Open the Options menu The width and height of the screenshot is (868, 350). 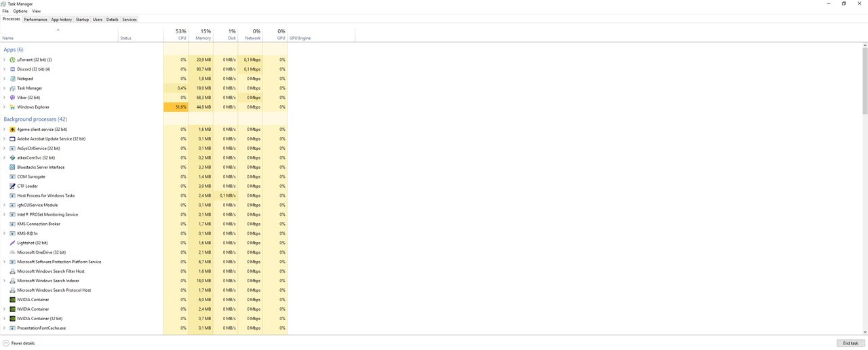pyautogui.click(x=20, y=11)
